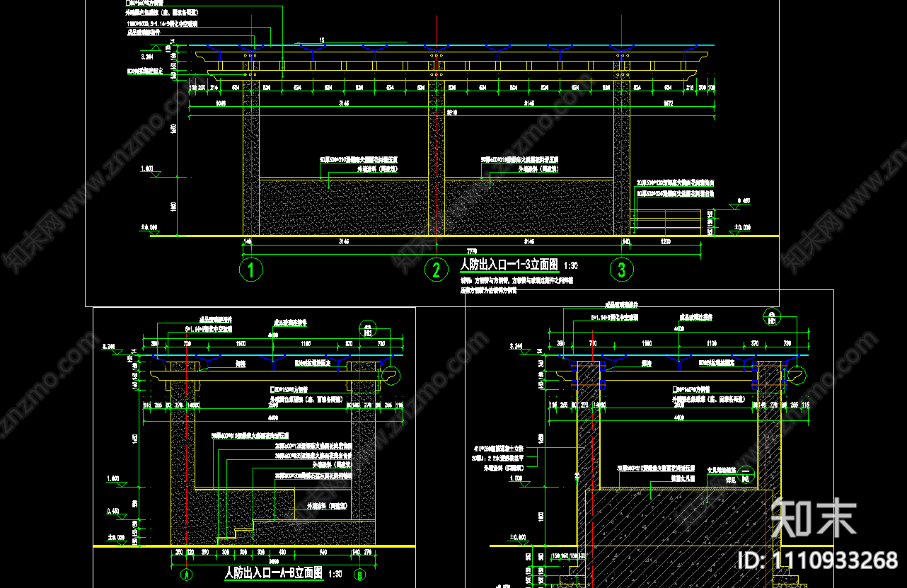Select the 1:30 scale beside A-B立面图 title
This screenshot has height=588, width=907.
pos(335,574)
